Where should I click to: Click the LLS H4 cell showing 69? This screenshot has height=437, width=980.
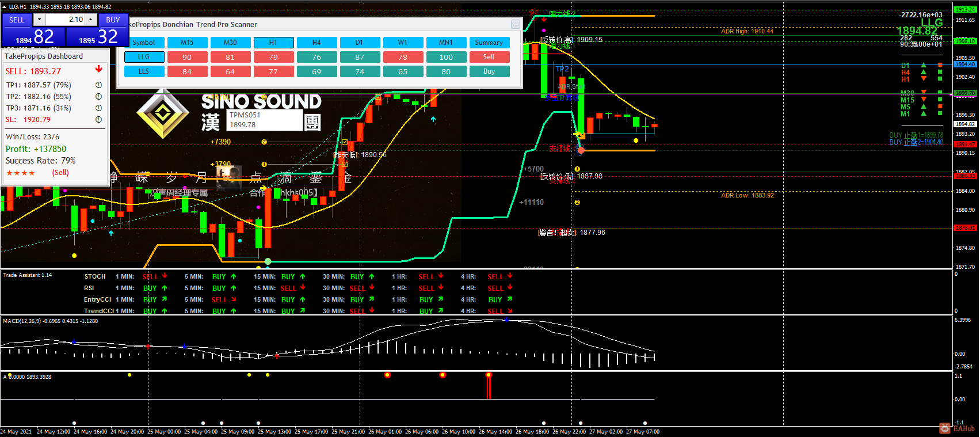pos(317,71)
